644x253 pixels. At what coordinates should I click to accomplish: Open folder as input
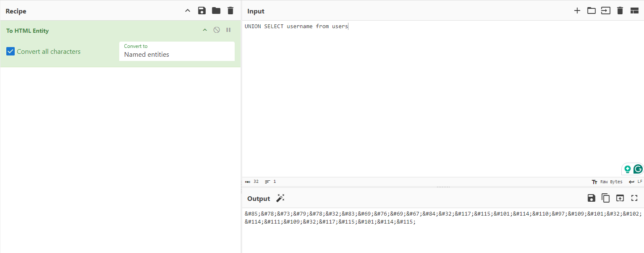(592, 11)
